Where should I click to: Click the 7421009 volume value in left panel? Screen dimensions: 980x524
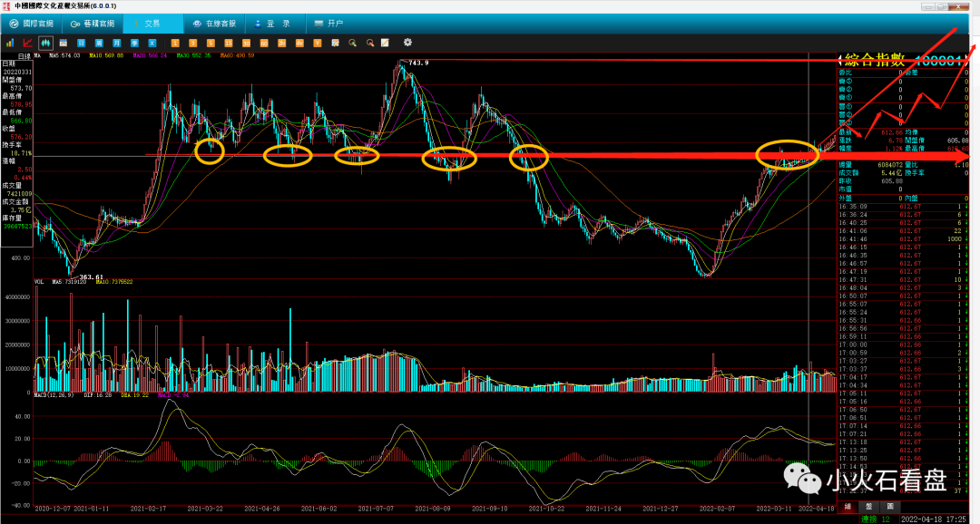coord(19,194)
